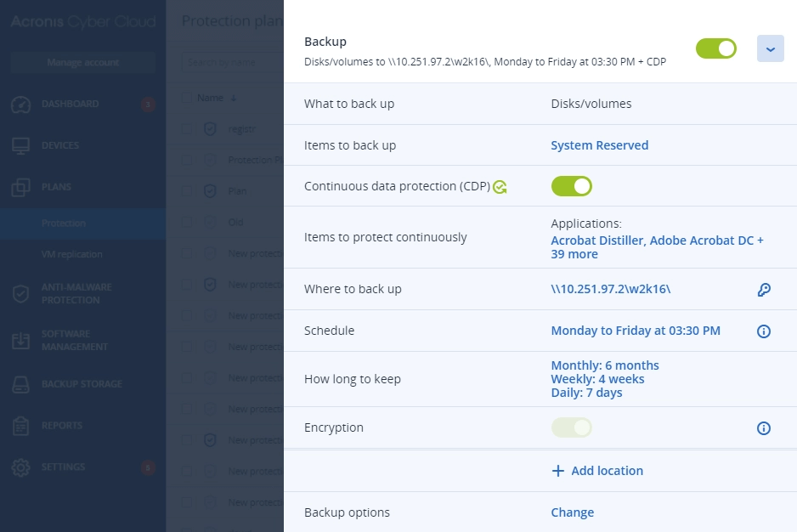Click the Search by name field
The width and height of the screenshot is (797, 532).
point(233,63)
